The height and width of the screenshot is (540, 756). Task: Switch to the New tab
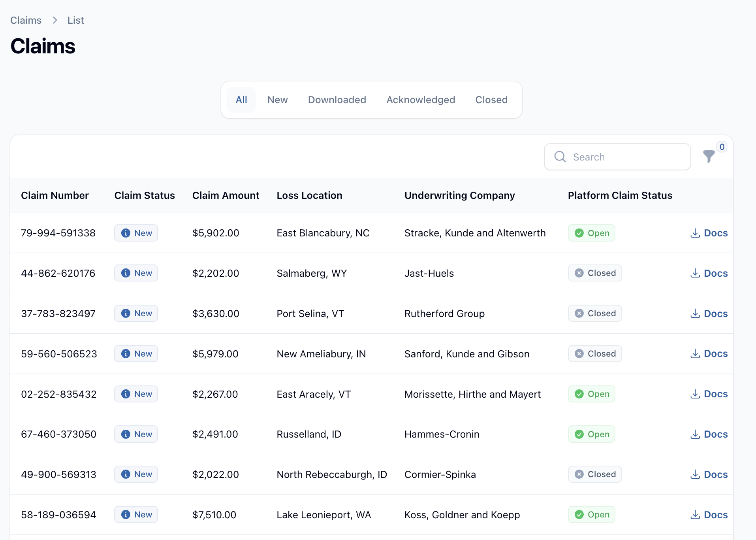coord(277,100)
